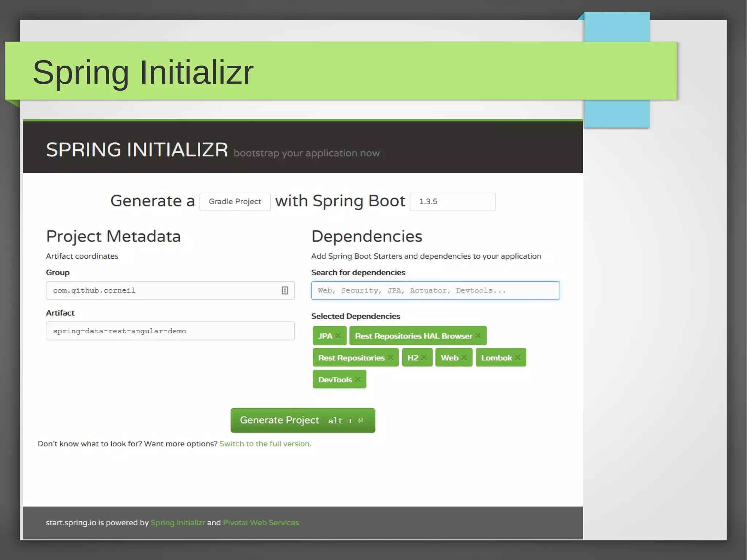Click the SPRING INITIALIZR header title
The image size is (747, 560).
pyautogui.click(x=137, y=150)
